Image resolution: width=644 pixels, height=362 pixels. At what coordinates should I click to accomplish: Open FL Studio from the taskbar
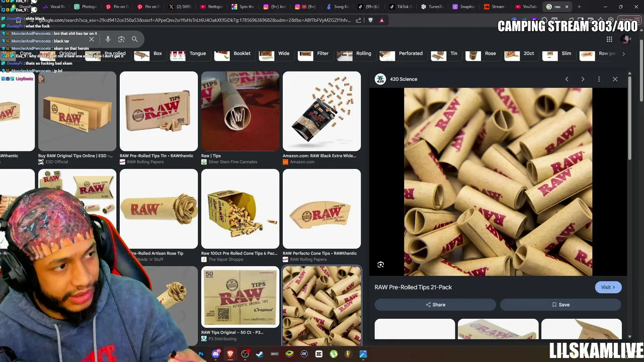click(348, 354)
